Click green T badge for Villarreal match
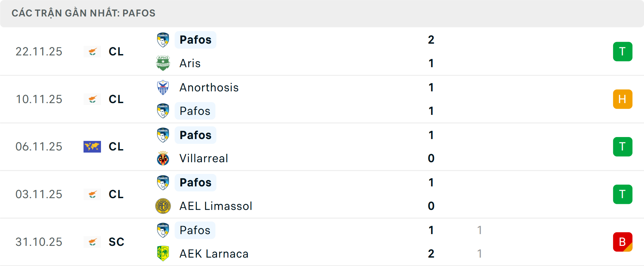 623,147
